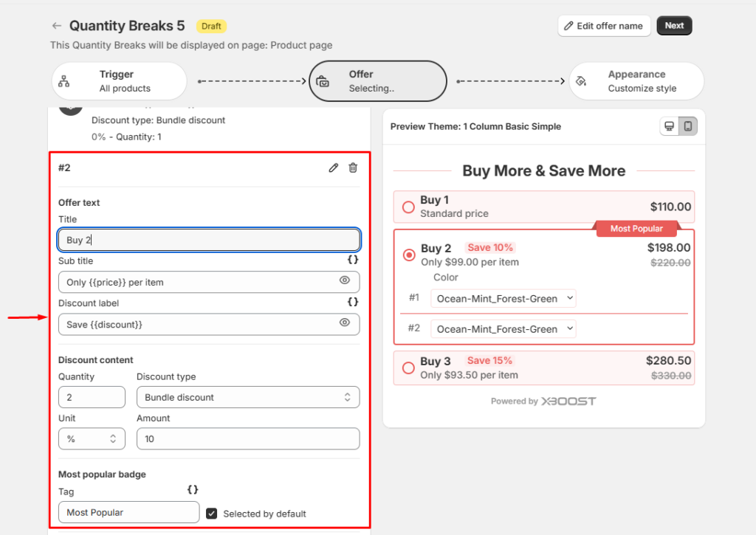Switch preview to mobile view
This screenshot has height=535, width=756.
click(x=688, y=126)
